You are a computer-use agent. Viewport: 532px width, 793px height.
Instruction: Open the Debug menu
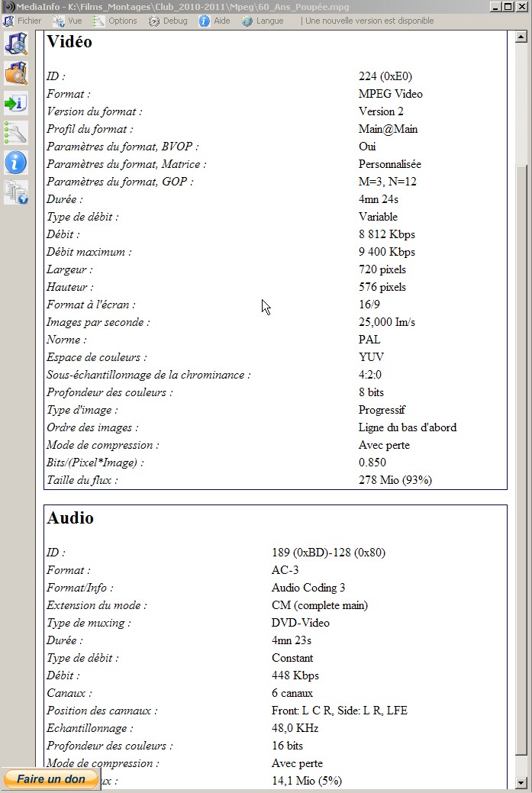[169, 21]
